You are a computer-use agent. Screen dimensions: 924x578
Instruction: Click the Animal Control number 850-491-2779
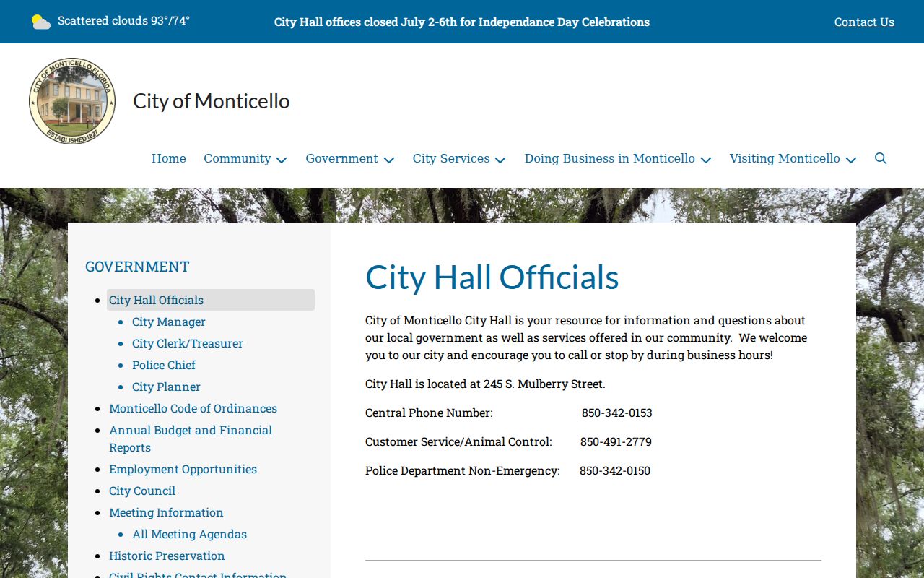coord(616,441)
